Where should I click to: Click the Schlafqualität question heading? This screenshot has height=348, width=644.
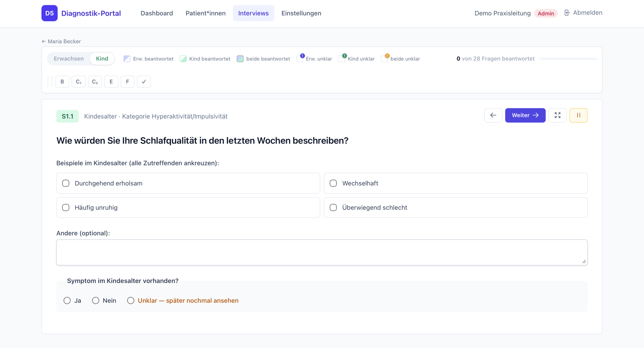click(202, 141)
